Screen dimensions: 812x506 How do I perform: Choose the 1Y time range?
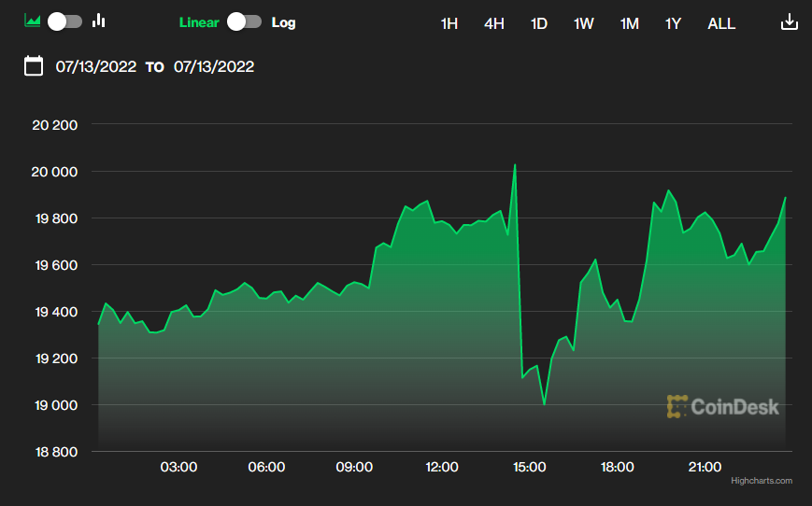click(673, 23)
